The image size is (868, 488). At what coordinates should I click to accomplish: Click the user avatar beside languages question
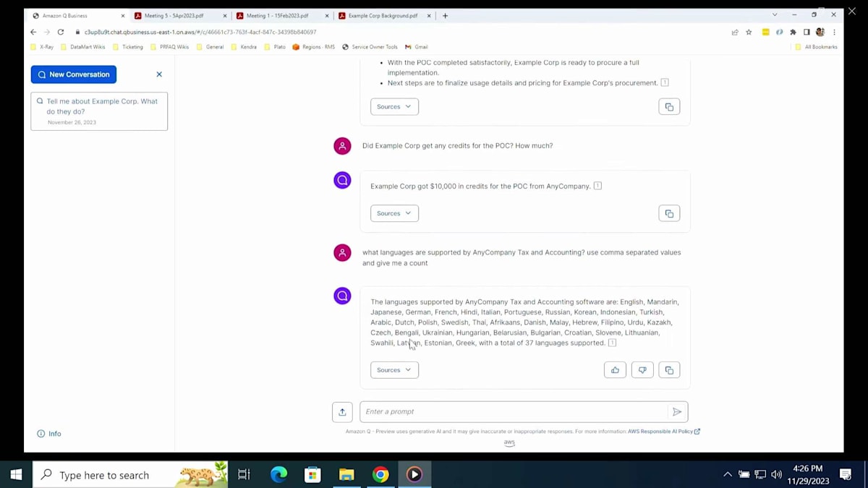click(342, 252)
